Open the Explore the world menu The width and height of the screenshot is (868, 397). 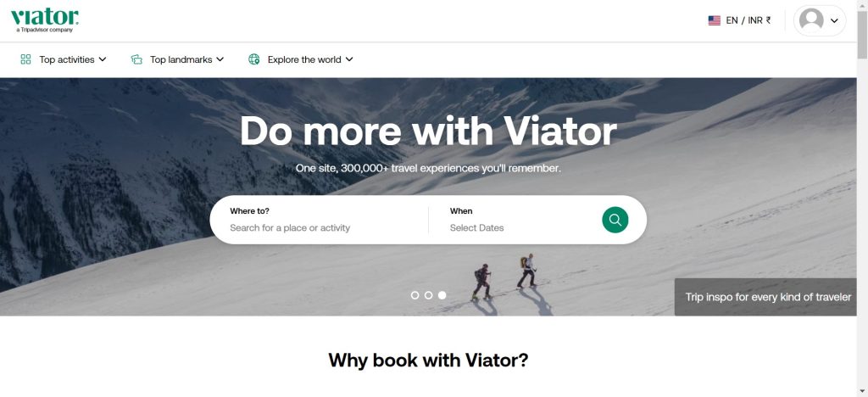pos(301,59)
